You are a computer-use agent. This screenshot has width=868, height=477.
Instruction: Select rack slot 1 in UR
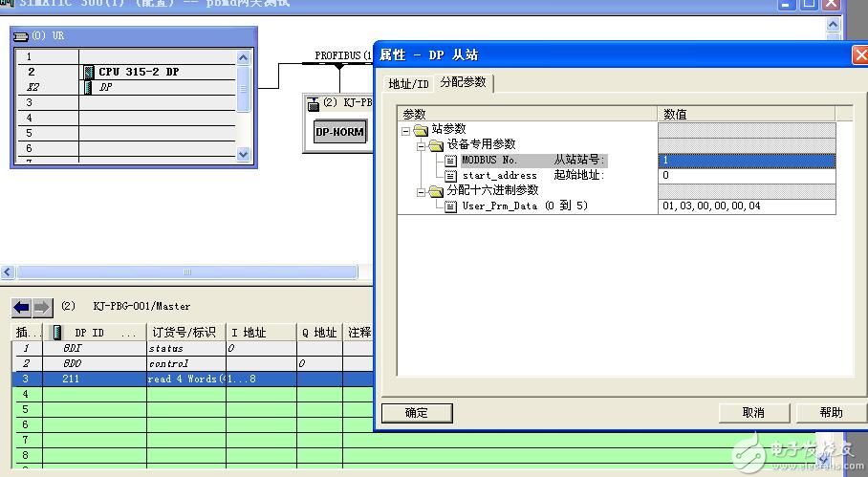pos(125,57)
